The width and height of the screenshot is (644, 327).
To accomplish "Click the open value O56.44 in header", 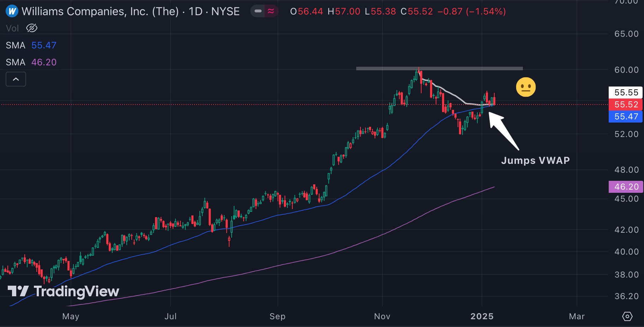I will click(x=306, y=11).
